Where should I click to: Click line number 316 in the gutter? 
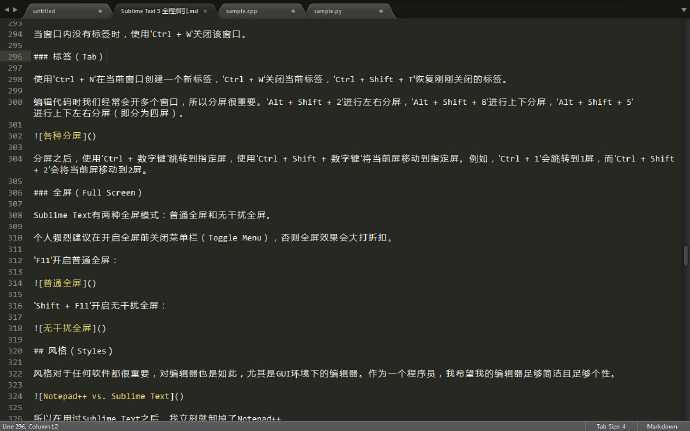15,306
